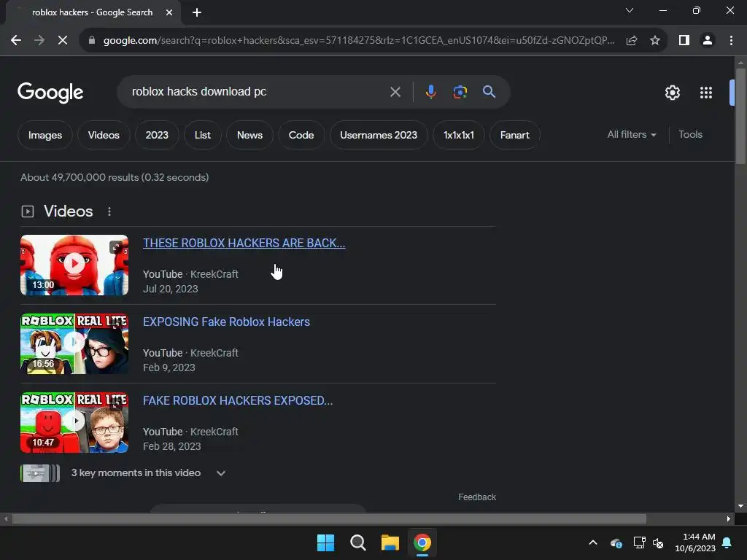
Task: Open the Google apps grid
Action: [706, 93]
